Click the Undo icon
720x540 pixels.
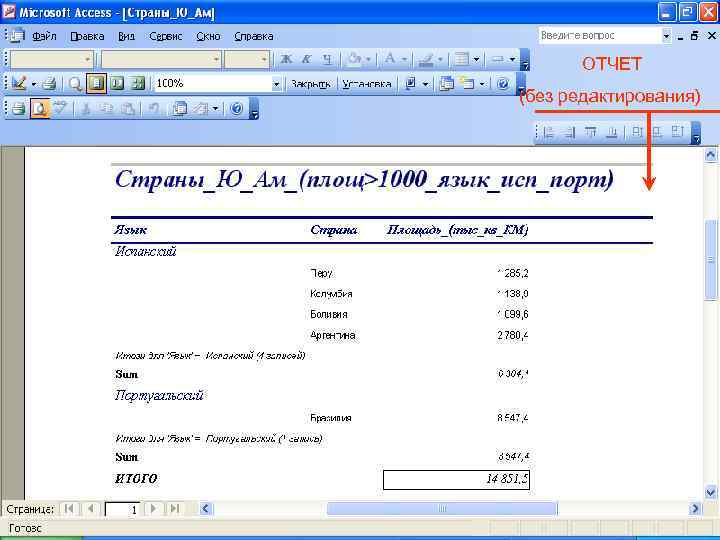click(x=153, y=109)
